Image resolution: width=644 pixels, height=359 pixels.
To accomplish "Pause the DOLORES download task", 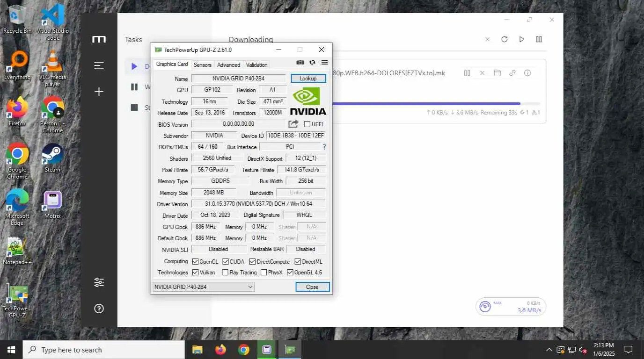I will point(467,73).
